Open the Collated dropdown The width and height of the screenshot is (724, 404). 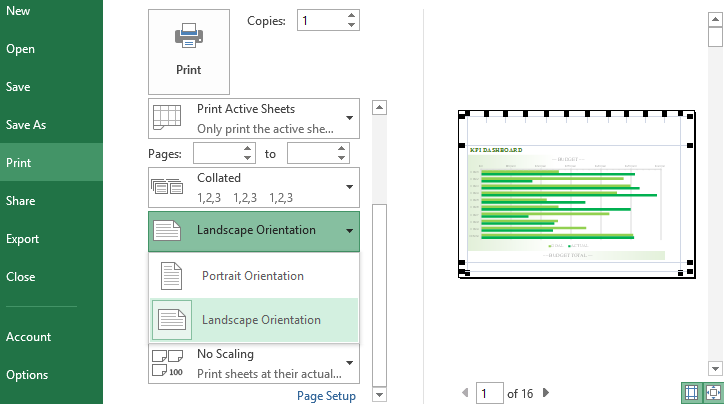point(253,186)
